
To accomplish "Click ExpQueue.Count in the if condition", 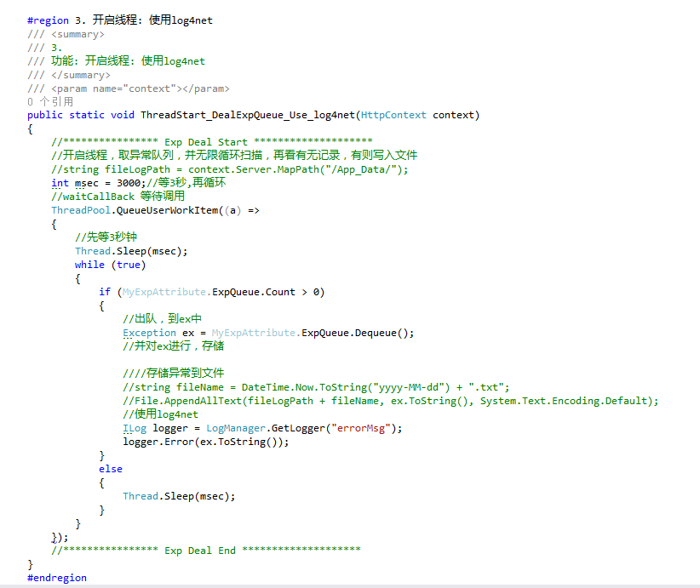I will [x=254, y=292].
